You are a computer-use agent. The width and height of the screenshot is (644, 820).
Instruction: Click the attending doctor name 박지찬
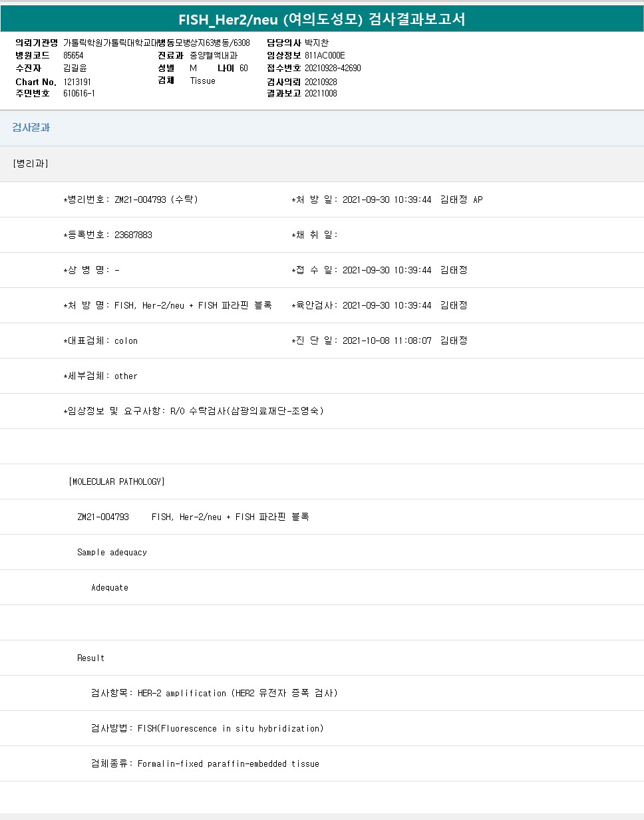(317, 43)
